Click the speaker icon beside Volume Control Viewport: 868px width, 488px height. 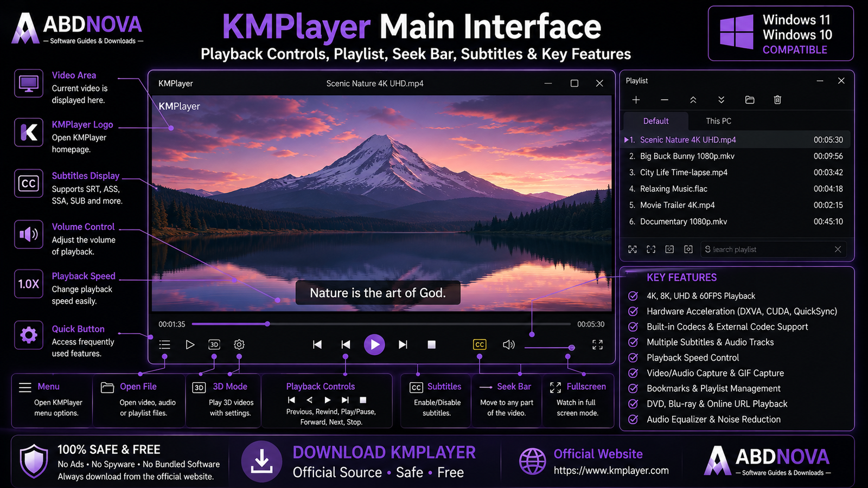click(29, 234)
